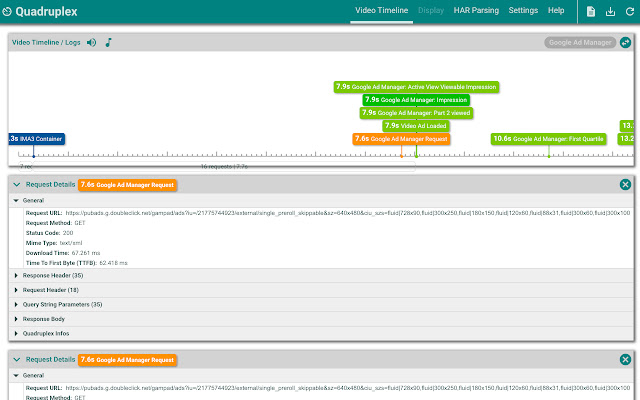Select the 10.6s First Quartile marker
Viewport: 640px width, 400px height.
coord(548,139)
